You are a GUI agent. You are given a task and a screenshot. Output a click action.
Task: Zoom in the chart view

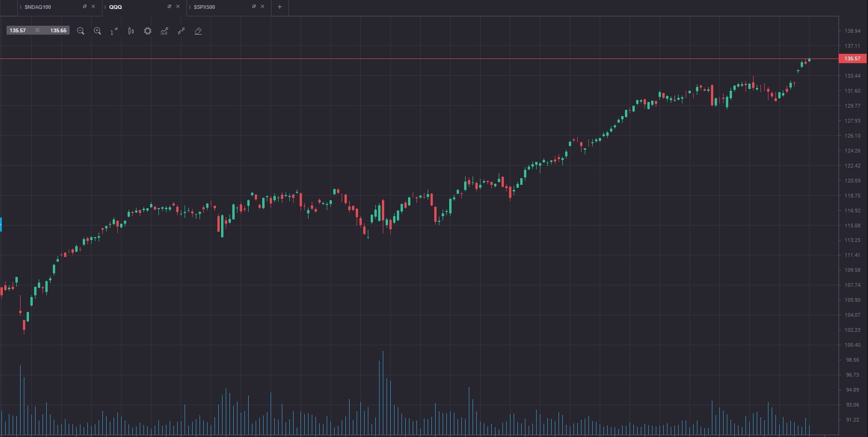pos(97,31)
